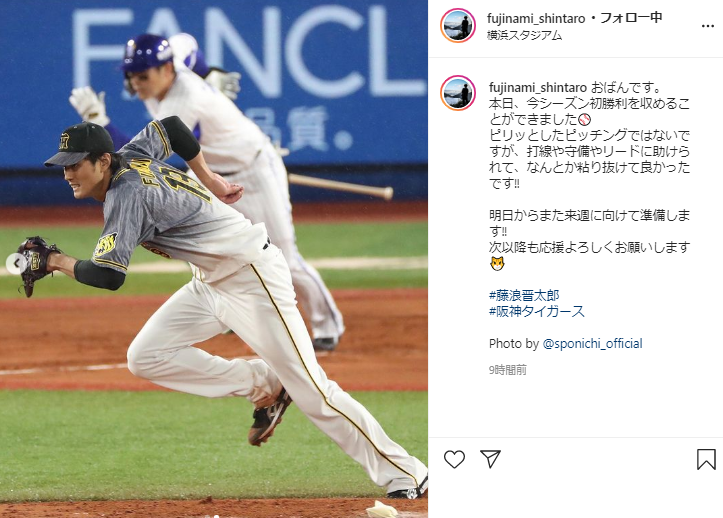Screen dimensions: 723x518
Task: Open the 9時間前 timestamp link
Action: pyautogui.click(x=508, y=369)
